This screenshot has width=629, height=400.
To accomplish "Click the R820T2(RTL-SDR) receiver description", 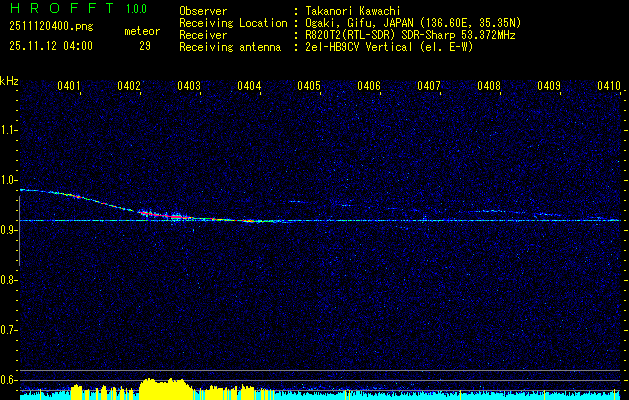I will pyautogui.click(x=350, y=34).
